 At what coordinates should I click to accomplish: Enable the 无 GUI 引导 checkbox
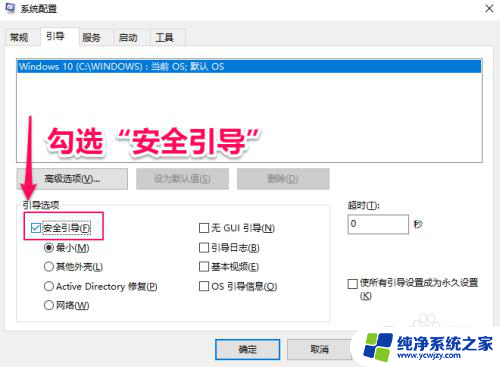(x=203, y=228)
